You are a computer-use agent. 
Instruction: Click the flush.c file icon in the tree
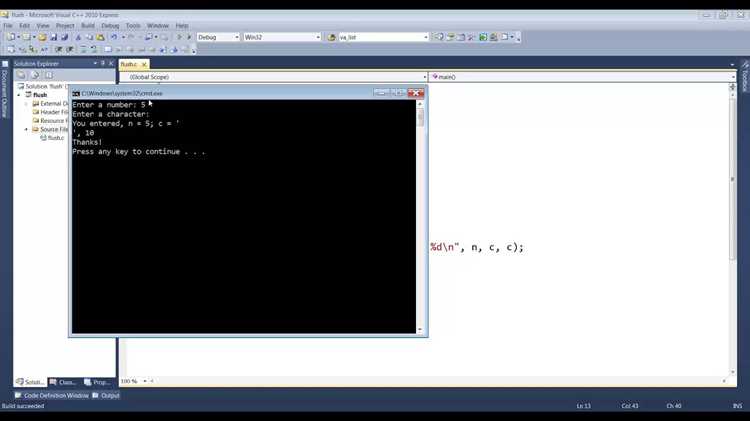point(43,138)
